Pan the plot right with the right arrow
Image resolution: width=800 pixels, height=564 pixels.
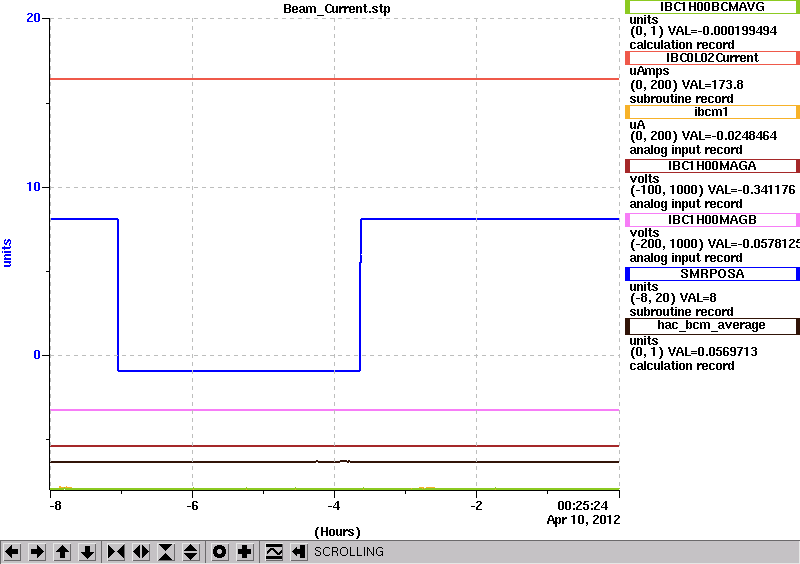click(x=37, y=552)
